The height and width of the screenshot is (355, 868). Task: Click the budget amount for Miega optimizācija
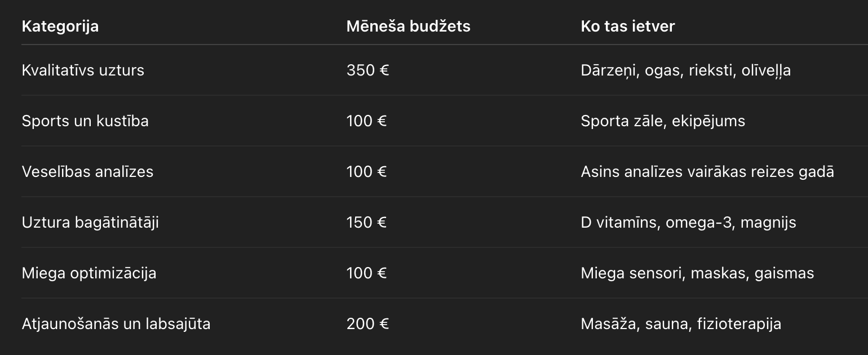pos(366,273)
